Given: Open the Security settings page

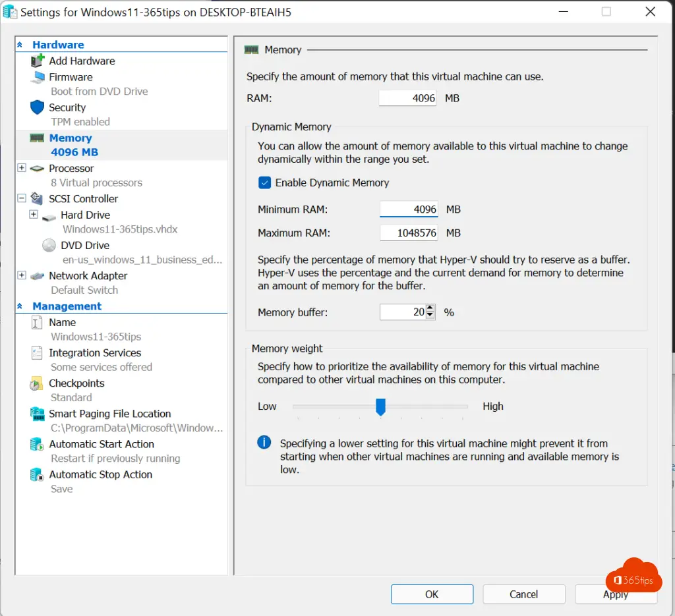Looking at the screenshot, I should tap(67, 107).
